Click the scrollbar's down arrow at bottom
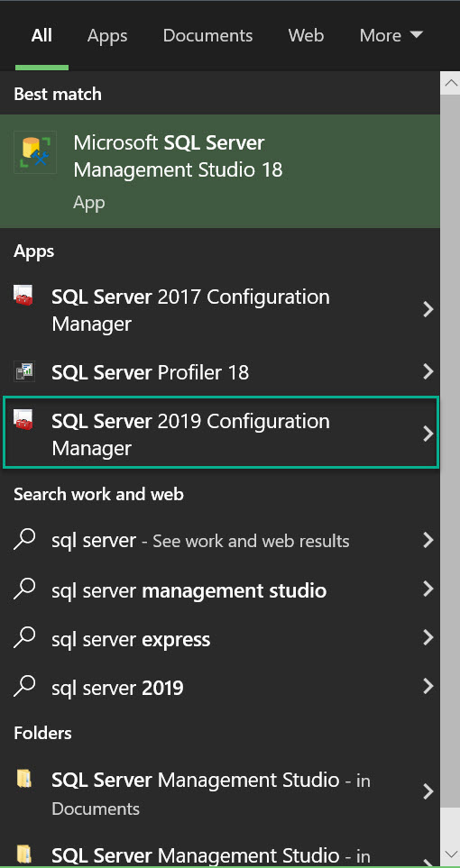The image size is (460, 868). coord(451,855)
